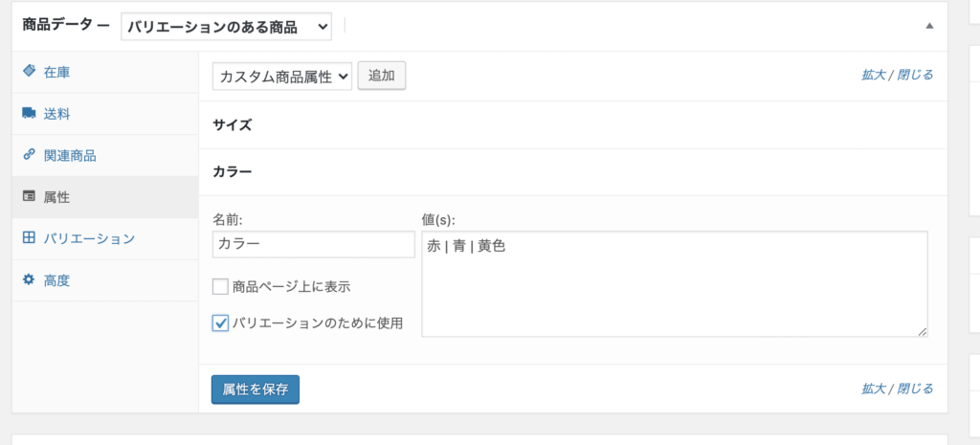The width and height of the screenshot is (980, 445).
Task: Click the 名前 input field containing カラー
Action: tap(313, 245)
